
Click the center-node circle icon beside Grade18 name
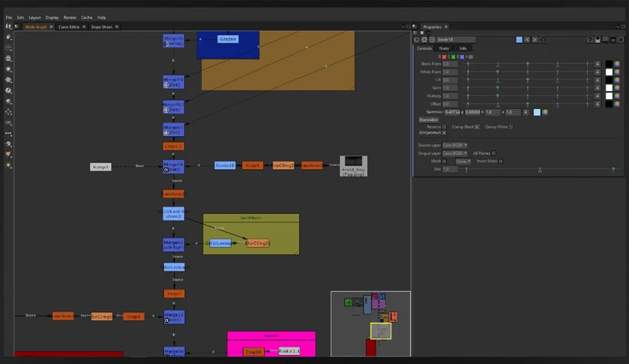pyautogui.click(x=432, y=40)
